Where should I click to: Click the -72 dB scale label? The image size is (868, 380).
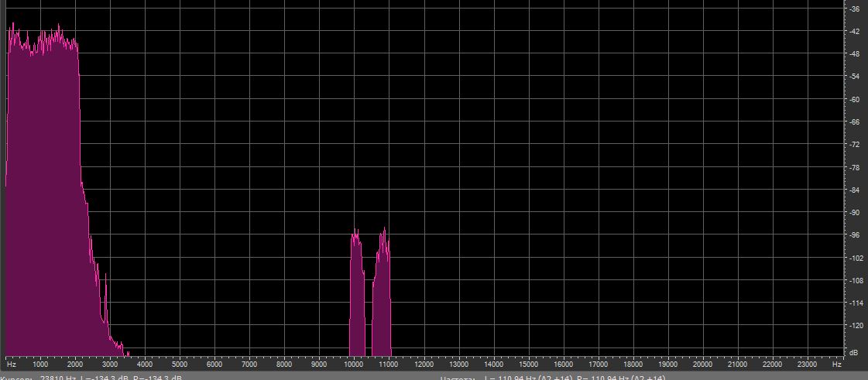pos(856,145)
